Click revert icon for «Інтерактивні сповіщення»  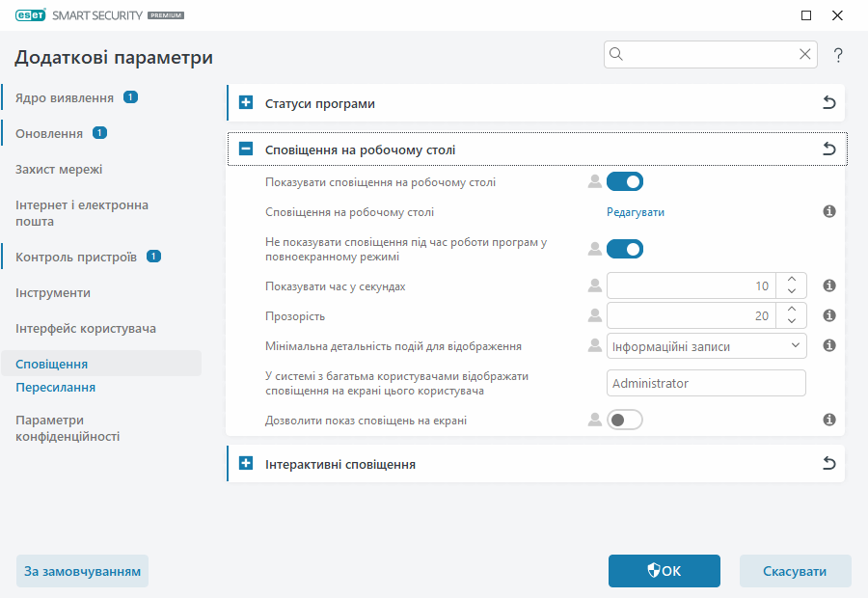click(x=828, y=463)
